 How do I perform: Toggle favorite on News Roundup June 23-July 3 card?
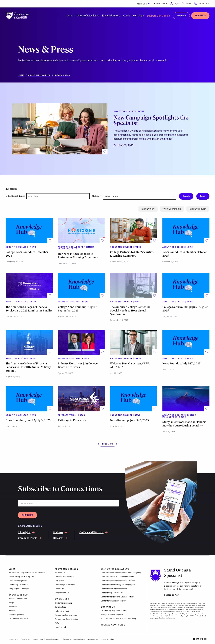pos(50,408)
